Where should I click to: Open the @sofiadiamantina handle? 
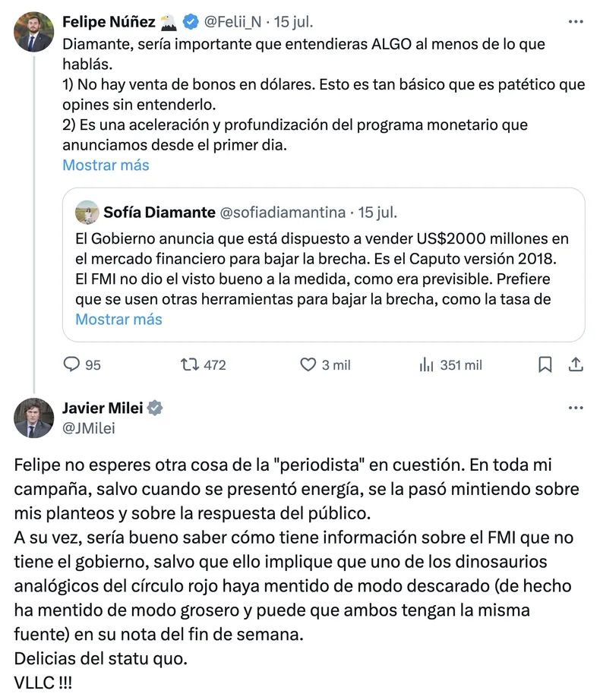tap(282, 212)
